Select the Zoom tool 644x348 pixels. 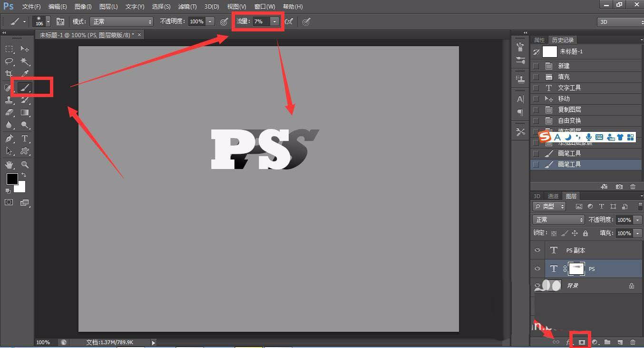(x=25, y=165)
